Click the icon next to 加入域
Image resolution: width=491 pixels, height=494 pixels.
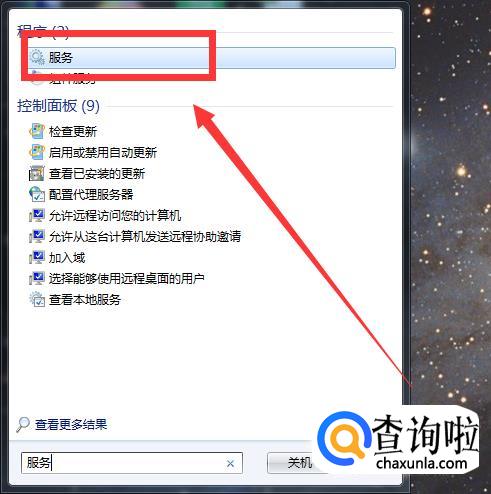(37, 257)
